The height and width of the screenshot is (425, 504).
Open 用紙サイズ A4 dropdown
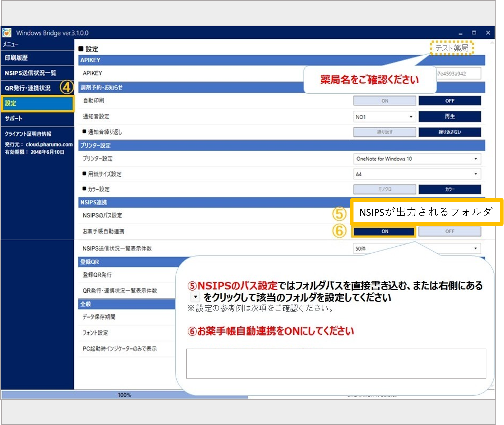coord(417,174)
